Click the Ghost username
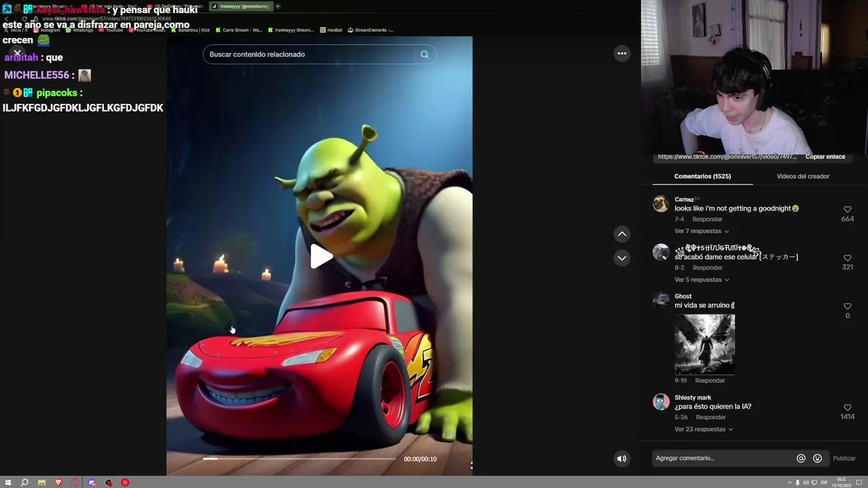Image resolution: width=868 pixels, height=488 pixels. click(683, 296)
